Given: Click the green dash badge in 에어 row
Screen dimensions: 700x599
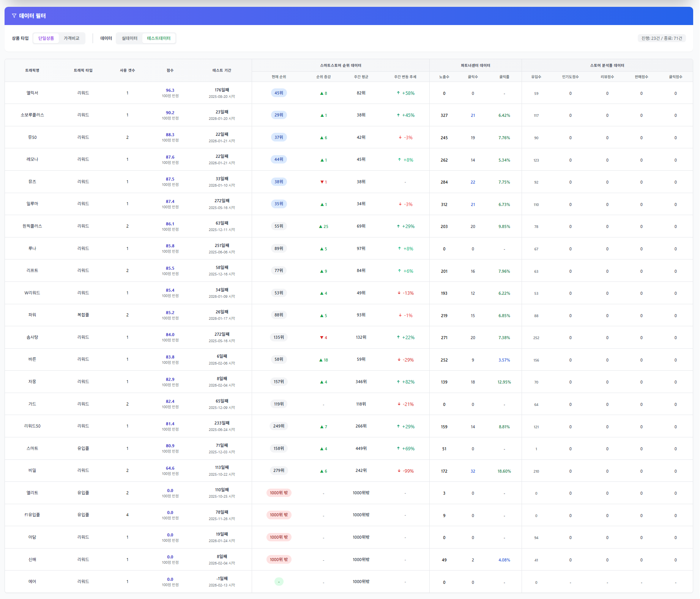Looking at the screenshot, I should pos(279,582).
